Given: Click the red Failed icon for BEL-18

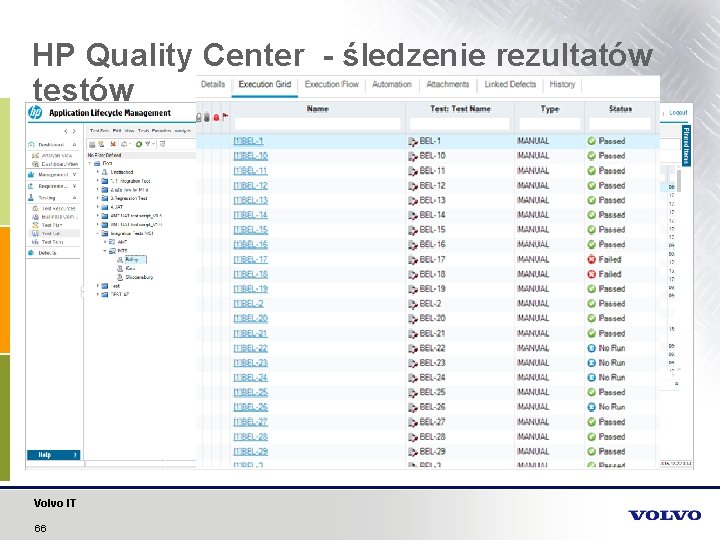Looking at the screenshot, I should coord(591,274).
